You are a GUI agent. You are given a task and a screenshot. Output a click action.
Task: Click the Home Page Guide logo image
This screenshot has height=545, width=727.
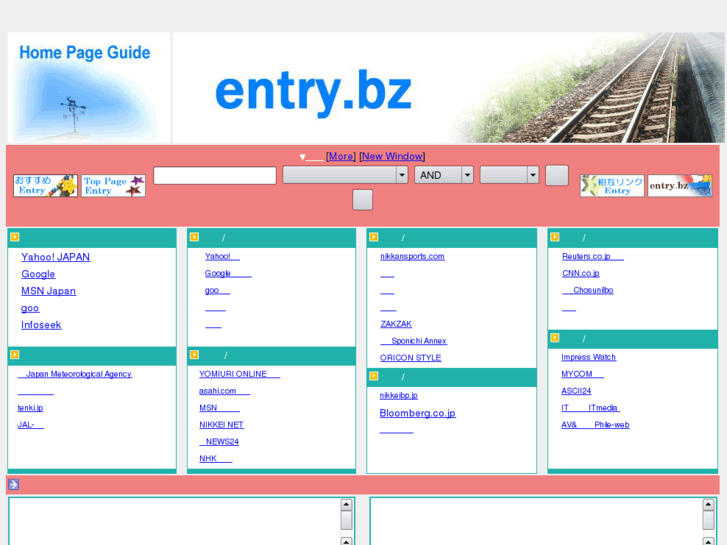(x=89, y=87)
